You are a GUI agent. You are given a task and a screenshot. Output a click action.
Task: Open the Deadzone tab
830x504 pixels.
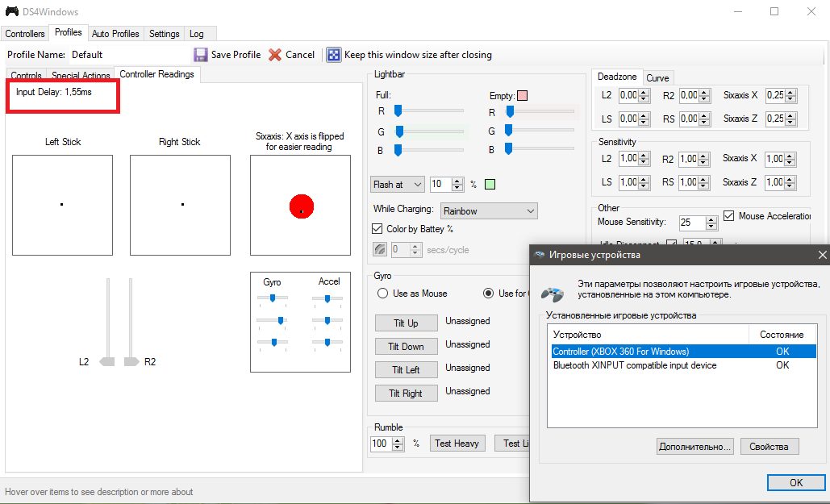(617, 77)
